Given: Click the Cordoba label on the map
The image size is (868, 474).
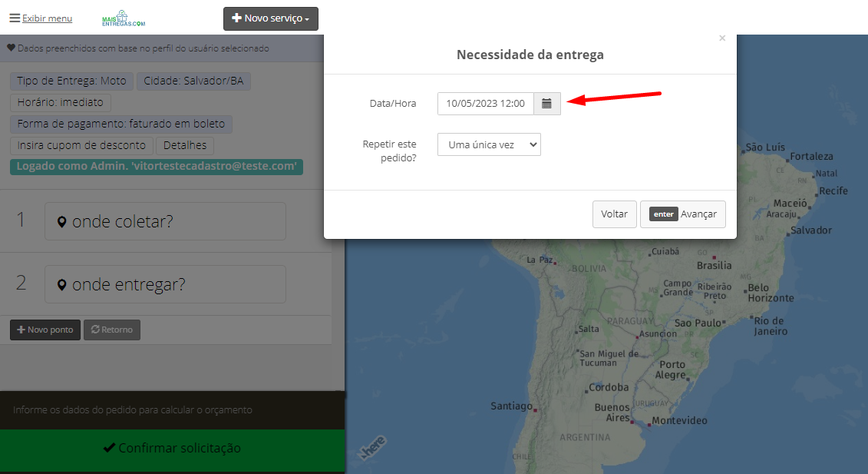Looking at the screenshot, I should [x=609, y=387].
